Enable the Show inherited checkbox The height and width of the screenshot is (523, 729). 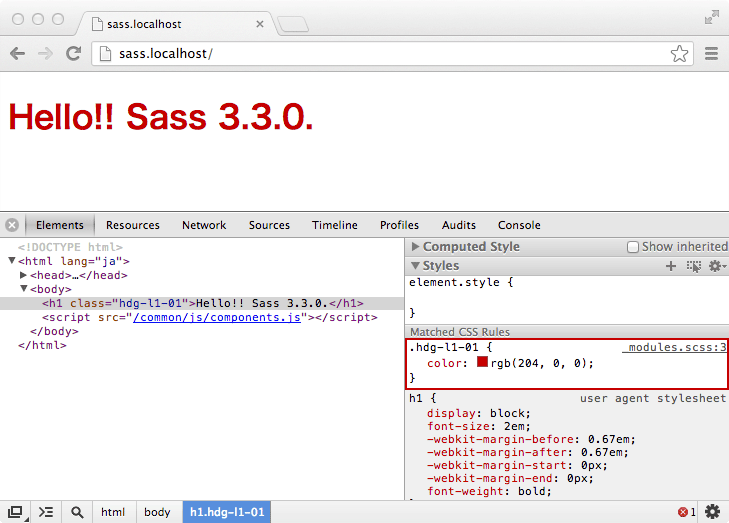(x=633, y=247)
